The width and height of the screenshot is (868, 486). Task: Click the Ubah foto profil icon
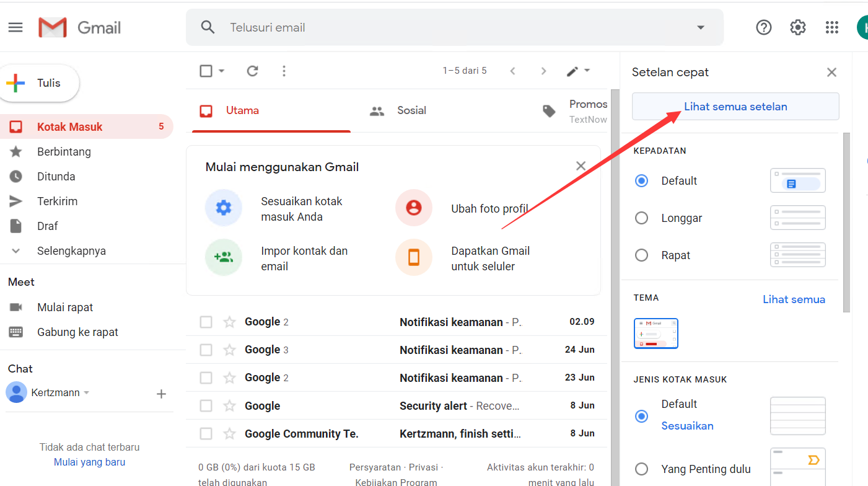[413, 208]
